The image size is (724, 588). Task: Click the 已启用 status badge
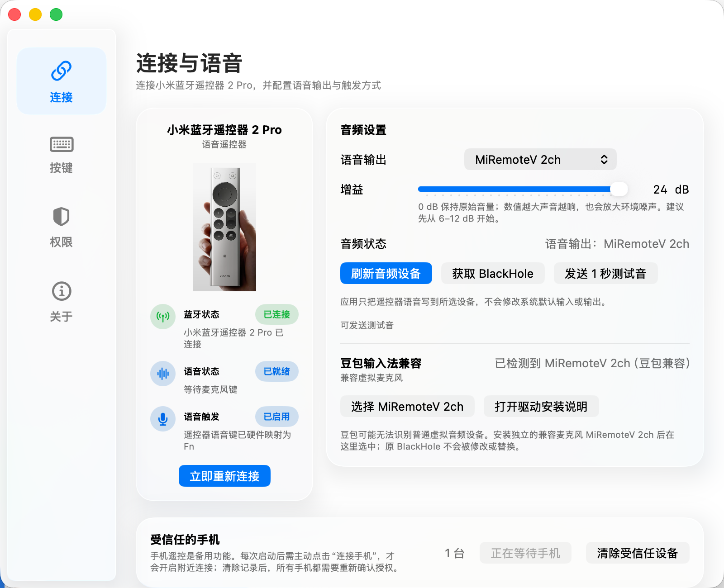(x=277, y=417)
